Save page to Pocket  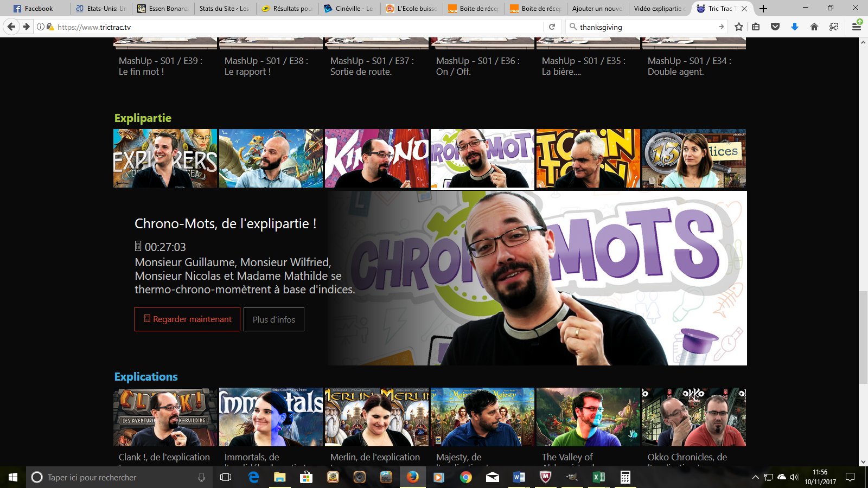[x=775, y=27]
